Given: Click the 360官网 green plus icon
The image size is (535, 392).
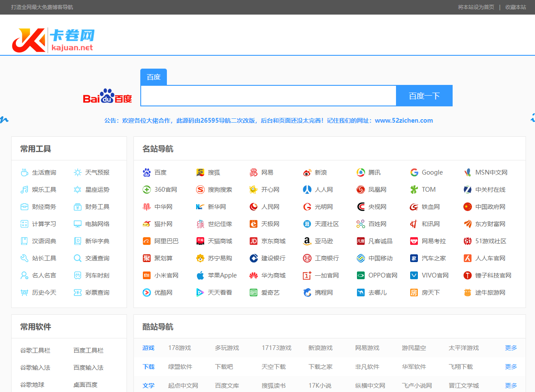Looking at the screenshot, I should pos(147,190).
